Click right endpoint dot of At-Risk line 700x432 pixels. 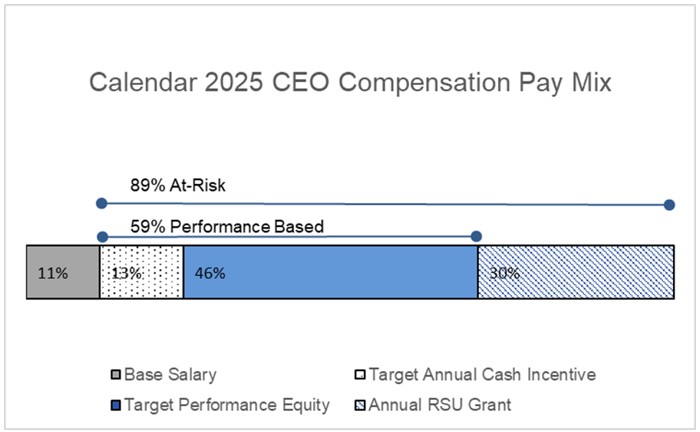[x=669, y=205]
